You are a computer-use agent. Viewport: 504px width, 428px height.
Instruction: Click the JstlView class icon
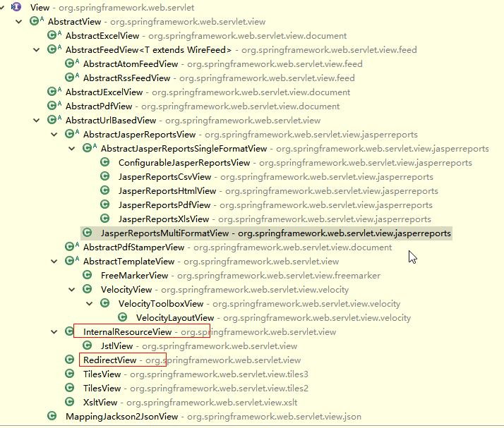point(88,346)
